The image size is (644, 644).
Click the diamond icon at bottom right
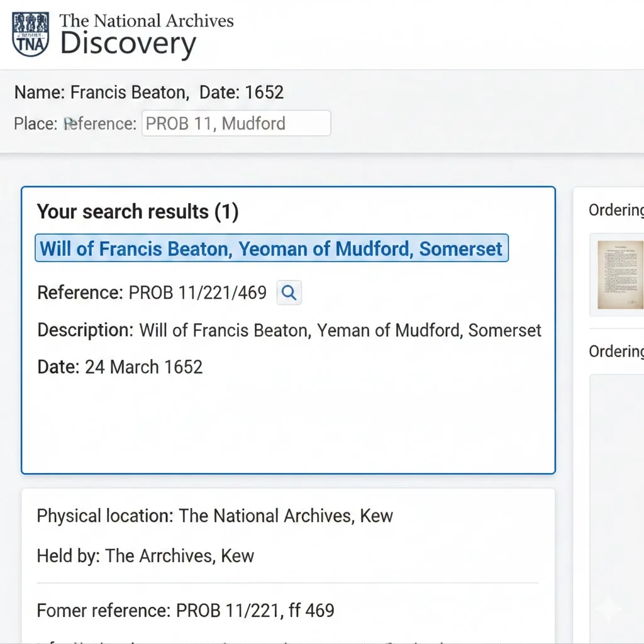[608, 609]
